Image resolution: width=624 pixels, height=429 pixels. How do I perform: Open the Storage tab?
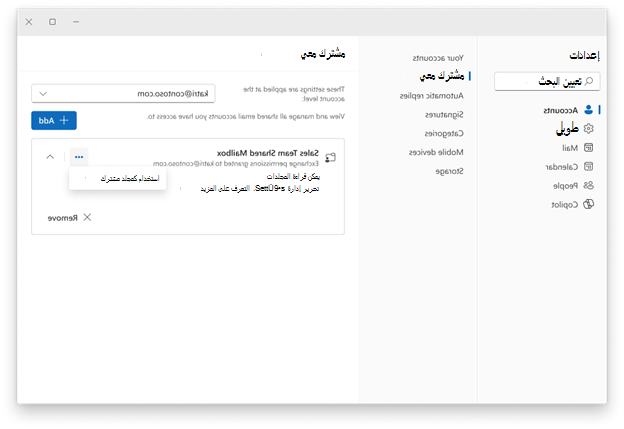pyautogui.click(x=449, y=172)
